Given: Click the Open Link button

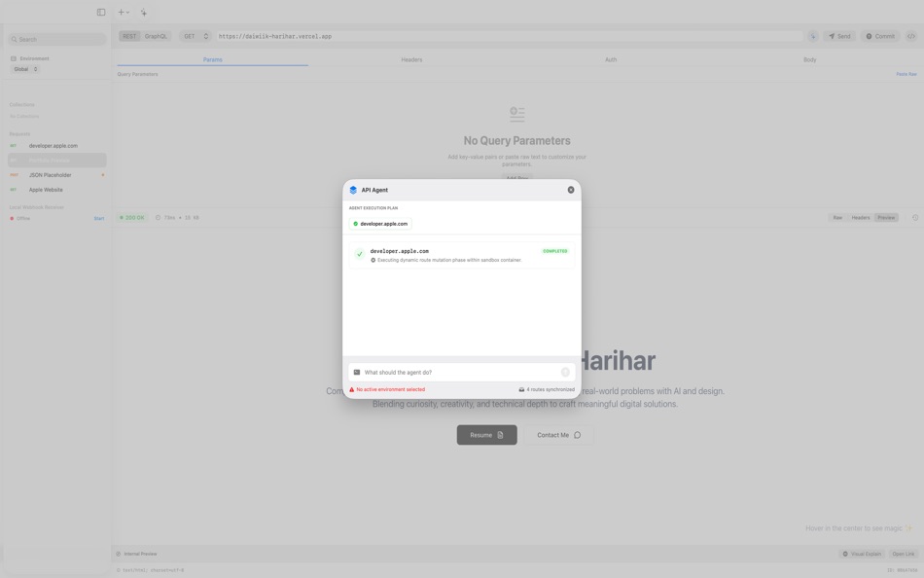Looking at the screenshot, I should tap(903, 554).
